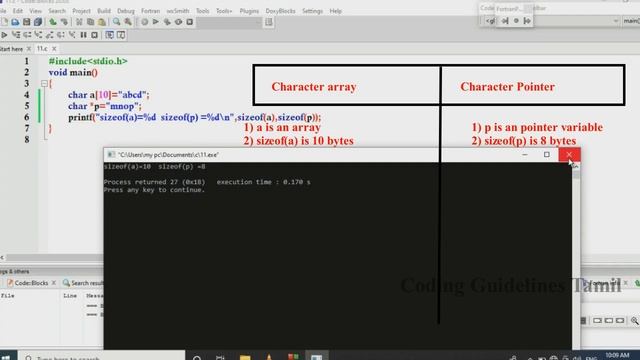The width and height of the screenshot is (640, 360).
Task: Click the Paste clipboard icon
Action: pyautogui.click(x=102, y=22)
